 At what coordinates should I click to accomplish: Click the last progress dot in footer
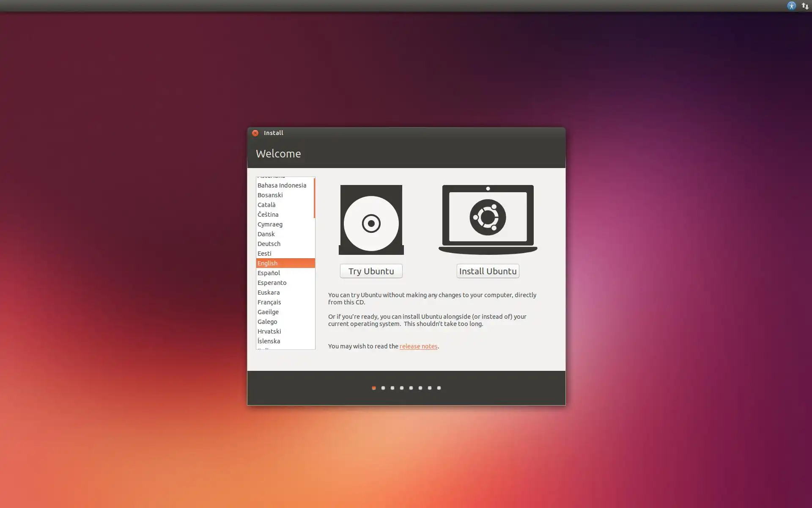coord(439,388)
